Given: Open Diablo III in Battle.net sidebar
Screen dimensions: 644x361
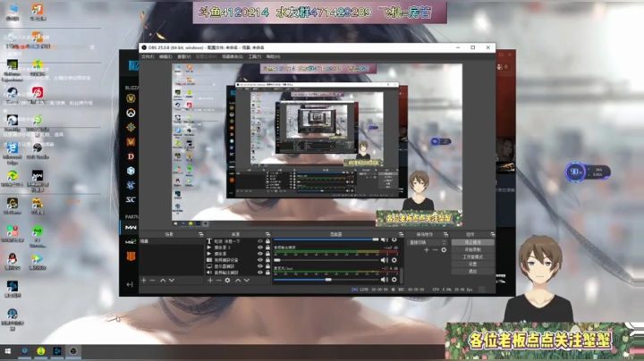Looking at the screenshot, I should tap(131, 156).
